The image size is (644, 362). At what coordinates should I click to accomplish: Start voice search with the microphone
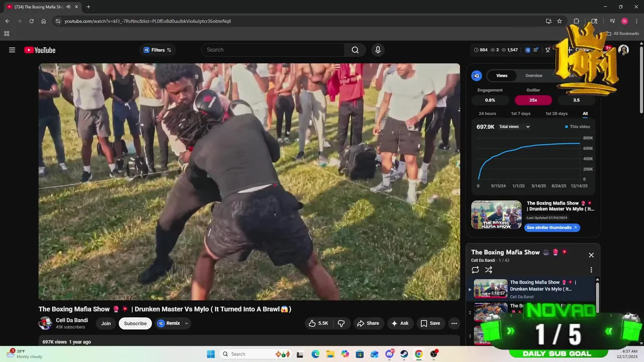click(378, 50)
